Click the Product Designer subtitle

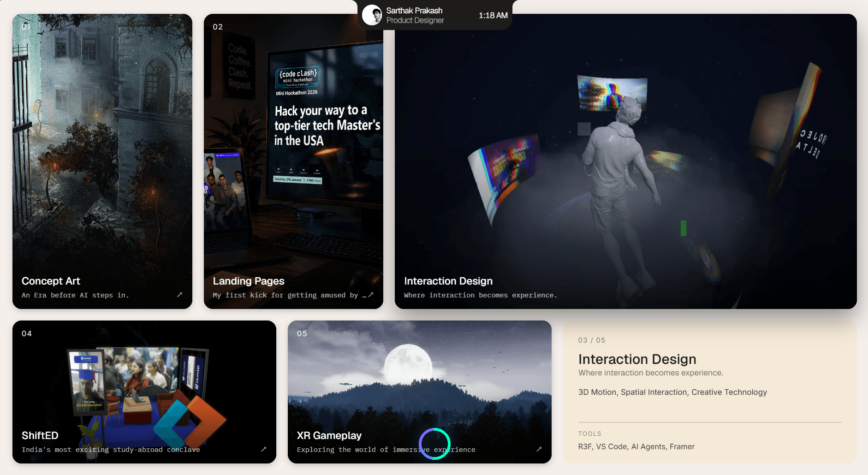click(x=415, y=20)
